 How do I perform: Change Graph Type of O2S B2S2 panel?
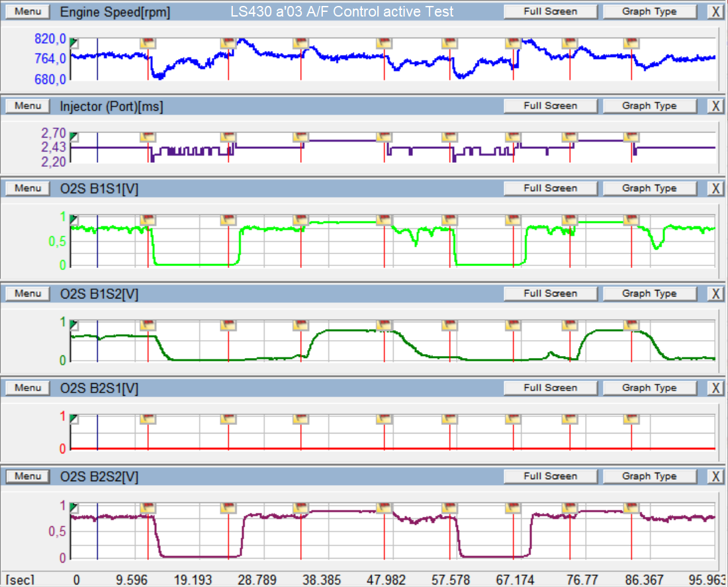tap(649, 476)
